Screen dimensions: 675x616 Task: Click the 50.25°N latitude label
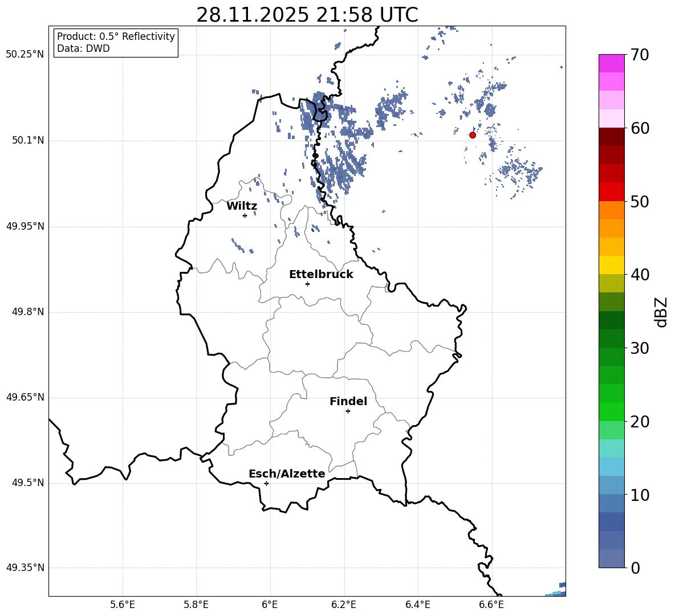(x=25, y=55)
